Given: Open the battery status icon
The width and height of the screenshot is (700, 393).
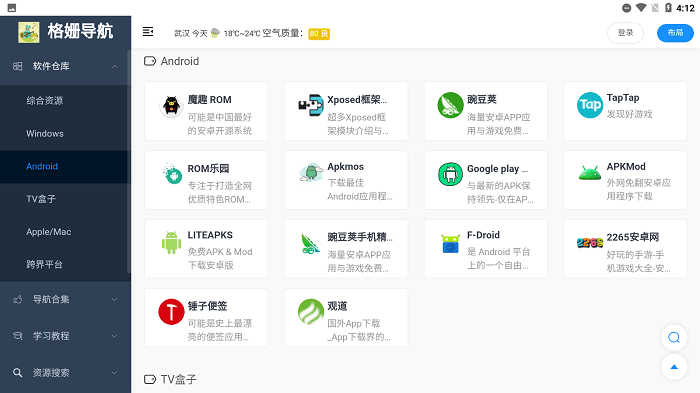Looking at the screenshot, I should (x=668, y=8).
